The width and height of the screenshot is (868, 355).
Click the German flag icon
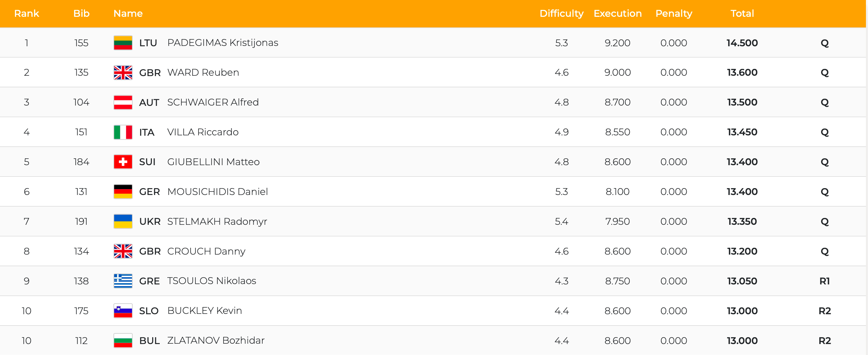point(123,192)
